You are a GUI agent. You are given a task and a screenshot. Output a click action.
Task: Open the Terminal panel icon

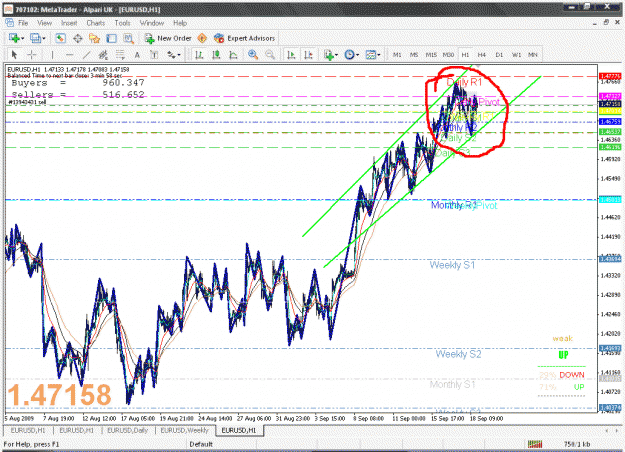111,38
